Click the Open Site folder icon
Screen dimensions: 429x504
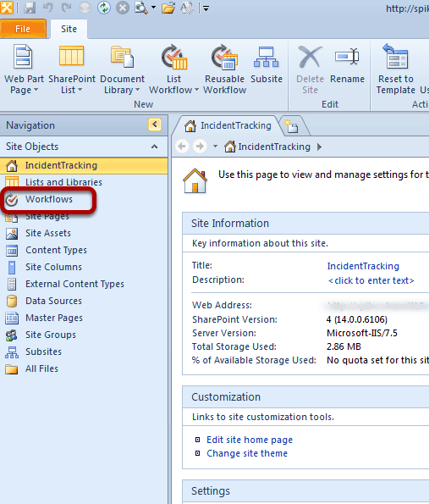[168, 8]
